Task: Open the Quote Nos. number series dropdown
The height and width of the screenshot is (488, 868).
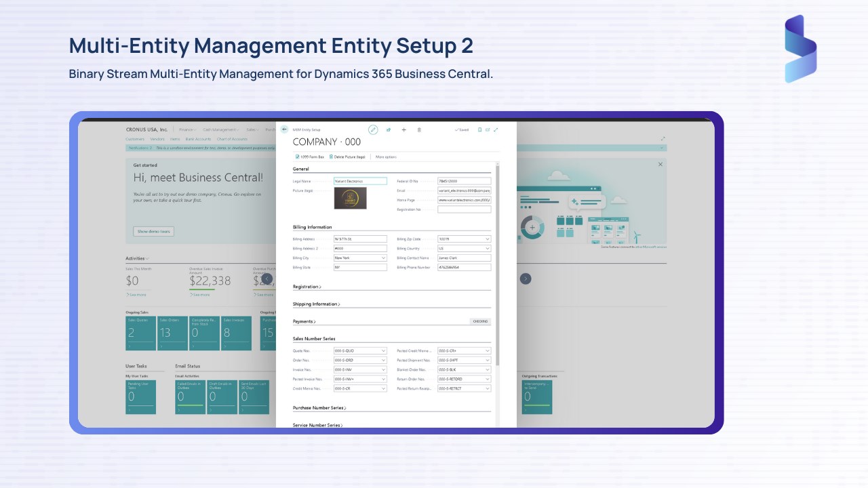Action: click(x=382, y=350)
